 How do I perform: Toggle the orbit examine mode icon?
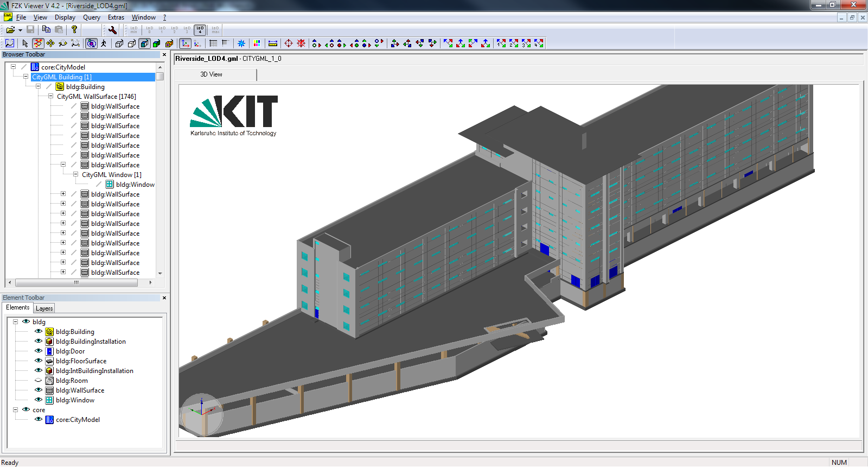click(92, 43)
